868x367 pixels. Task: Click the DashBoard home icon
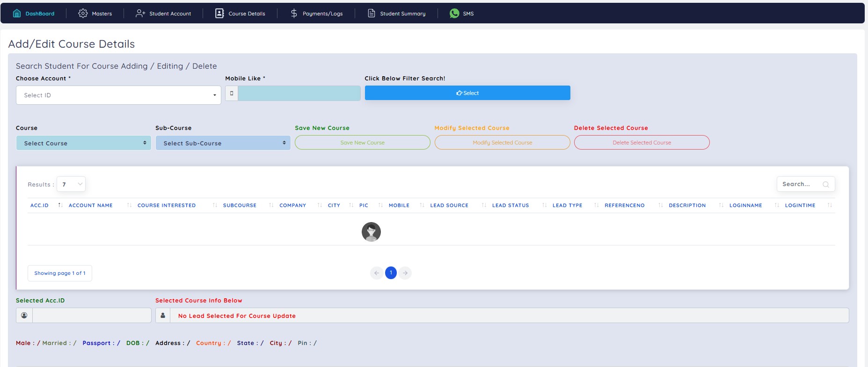click(17, 14)
